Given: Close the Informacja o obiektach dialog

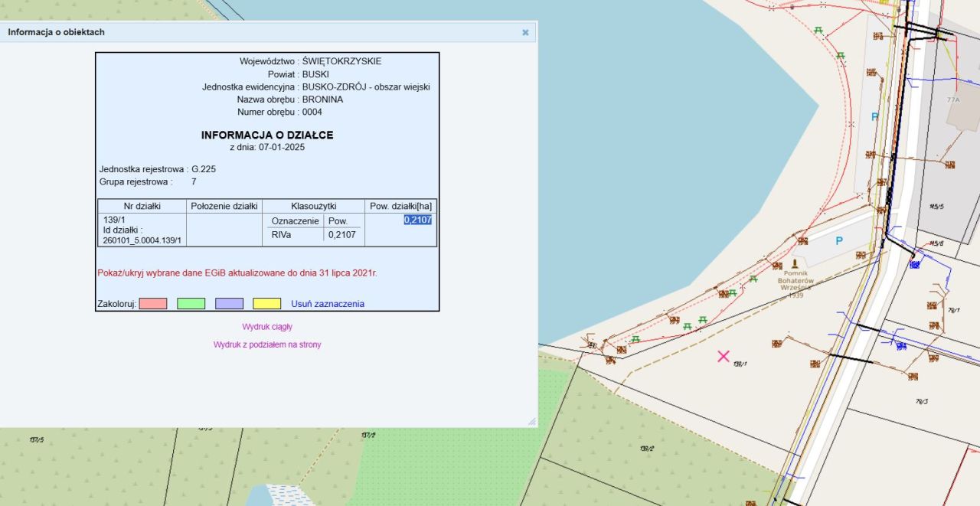Looking at the screenshot, I should [525, 32].
